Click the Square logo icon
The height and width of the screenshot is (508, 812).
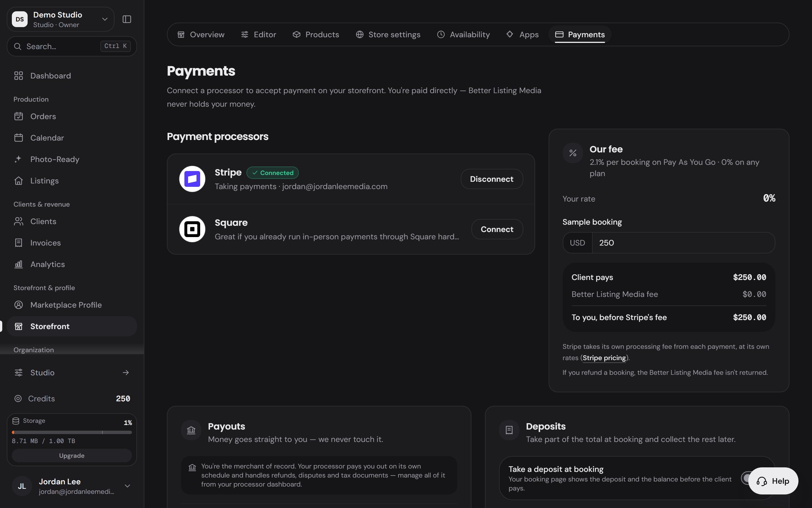(x=192, y=229)
